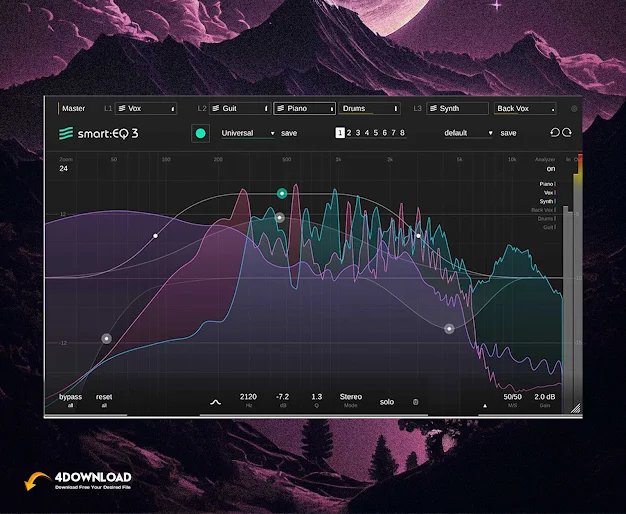626x514 pixels.
Task: Select the grey node below the green node
Action: [280, 218]
